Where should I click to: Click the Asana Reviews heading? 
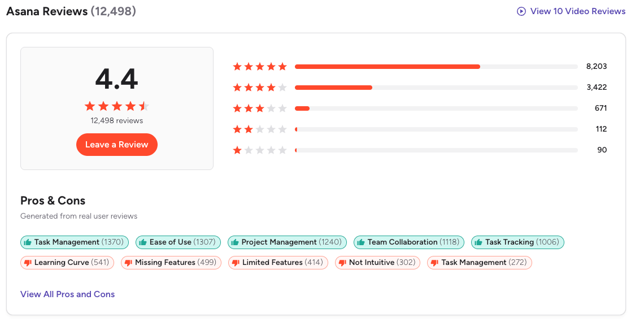pos(71,11)
